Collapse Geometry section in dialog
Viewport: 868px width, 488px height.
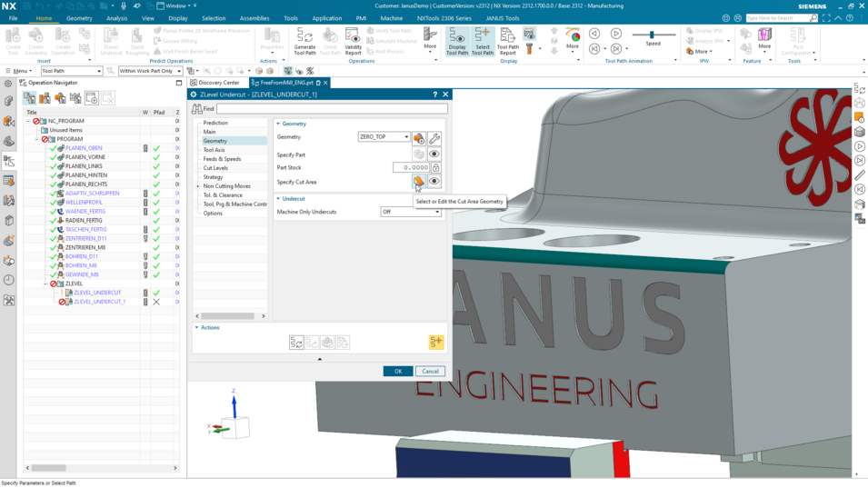(278, 124)
